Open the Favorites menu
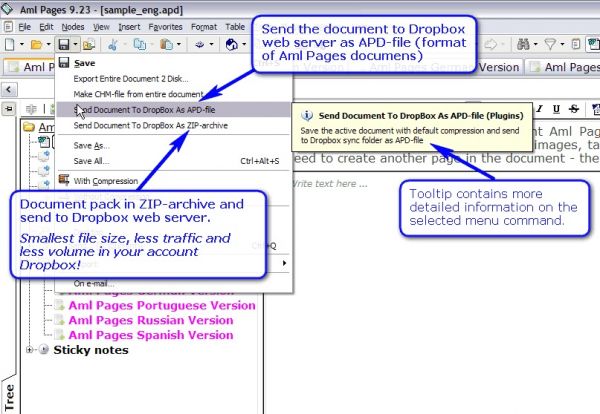600x414 pixels. coord(165,27)
